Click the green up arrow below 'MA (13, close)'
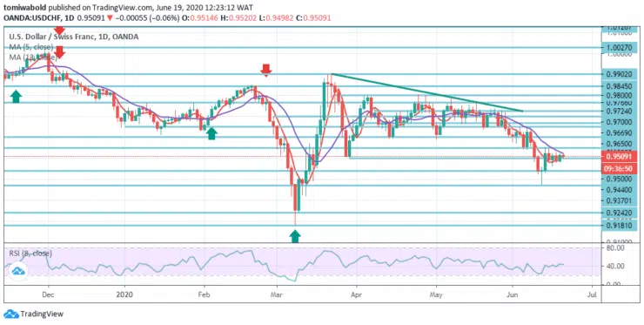Screen dimensions: 644x325 pyautogui.click(x=16, y=96)
